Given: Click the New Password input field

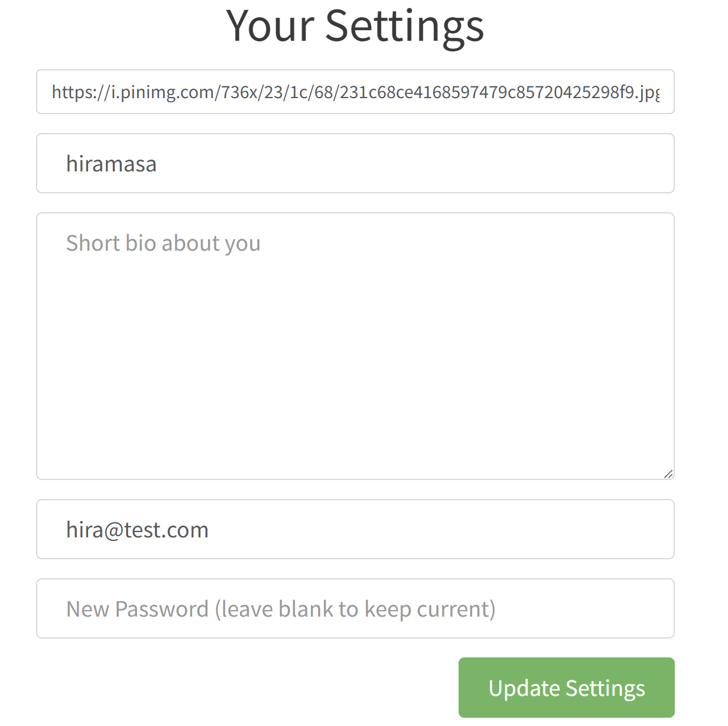Looking at the screenshot, I should tap(355, 608).
